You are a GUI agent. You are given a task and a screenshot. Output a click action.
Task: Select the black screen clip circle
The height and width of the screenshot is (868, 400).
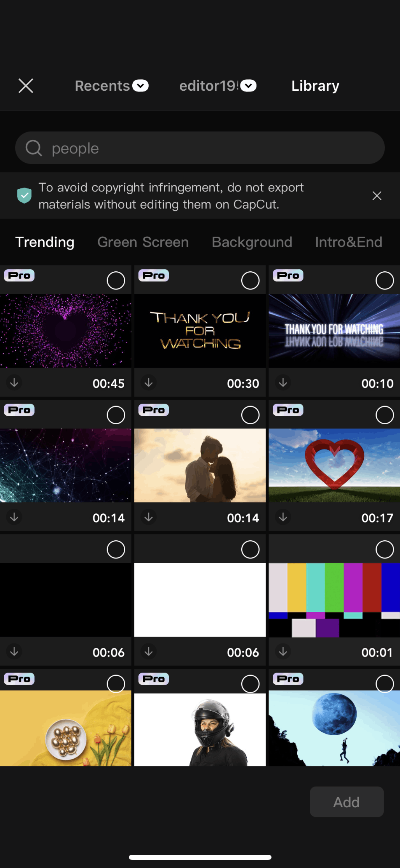coord(116,550)
